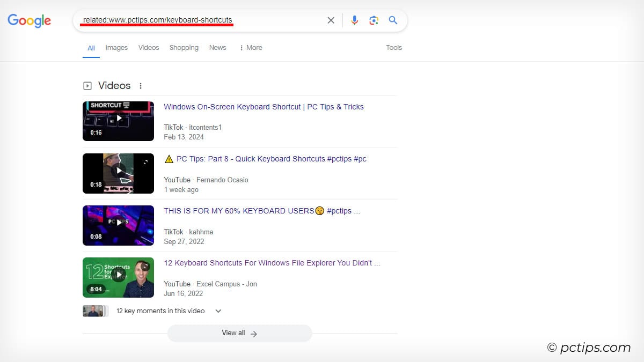The image size is (644, 362).
Task: Expand the More search categories dropdown
Action: (x=250, y=48)
